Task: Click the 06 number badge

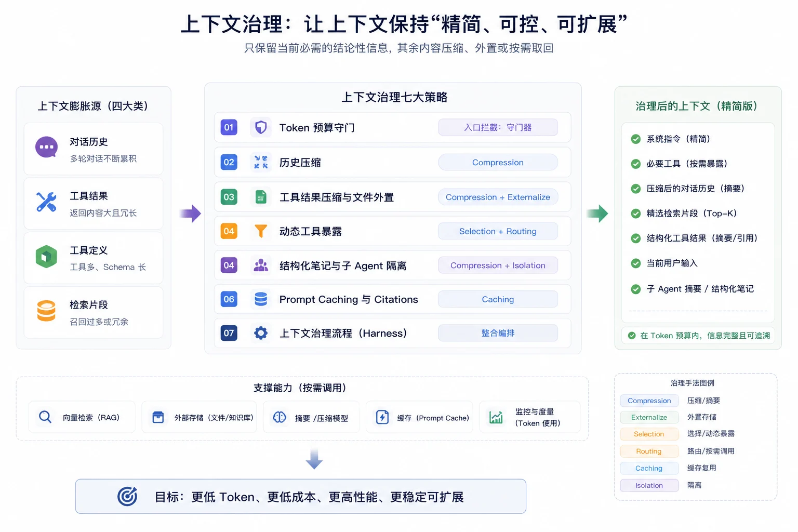Action: coord(229,299)
